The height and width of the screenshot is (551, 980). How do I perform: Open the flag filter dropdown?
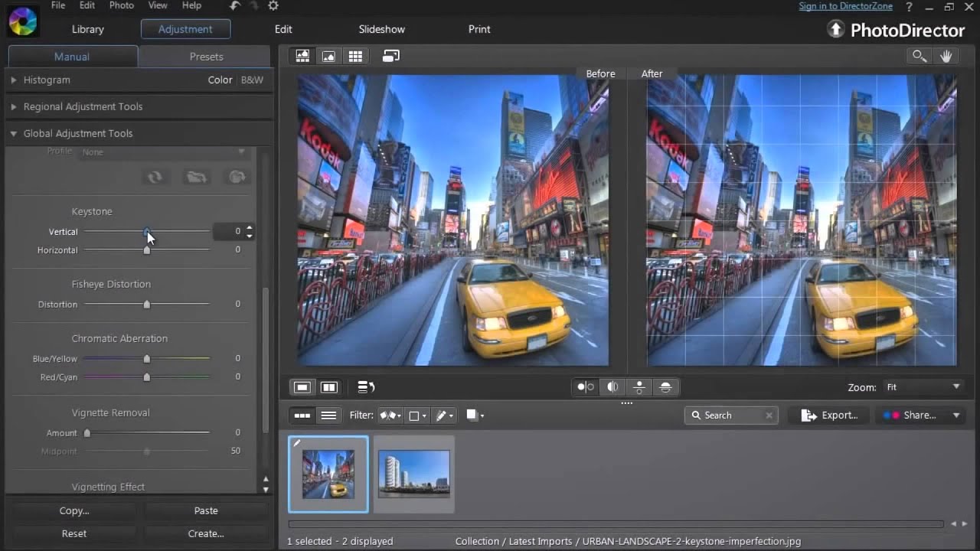390,416
